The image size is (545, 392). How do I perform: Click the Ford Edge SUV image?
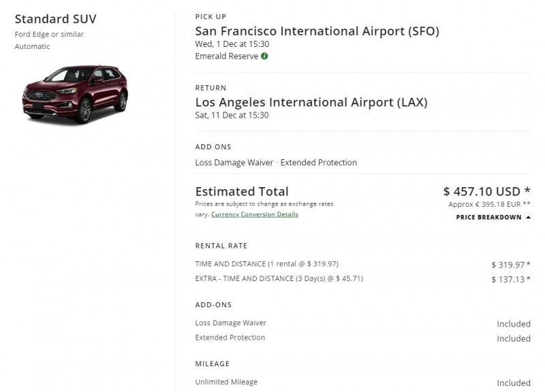[x=75, y=93]
